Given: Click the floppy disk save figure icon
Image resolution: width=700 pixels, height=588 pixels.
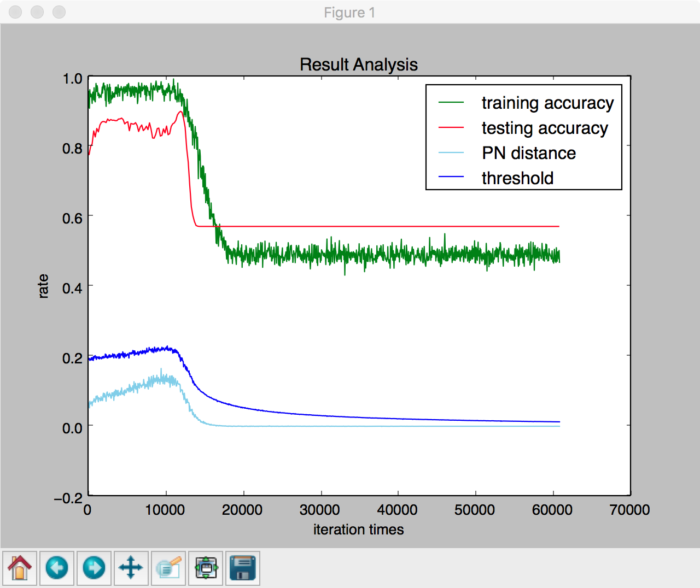Looking at the screenshot, I should (243, 568).
